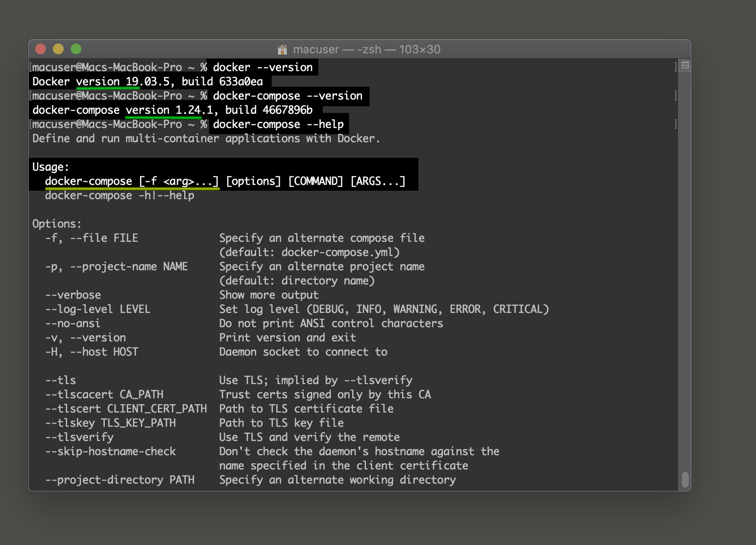
Task: Click '(default: docker-compose.yml)' text
Action: pyautogui.click(x=310, y=252)
